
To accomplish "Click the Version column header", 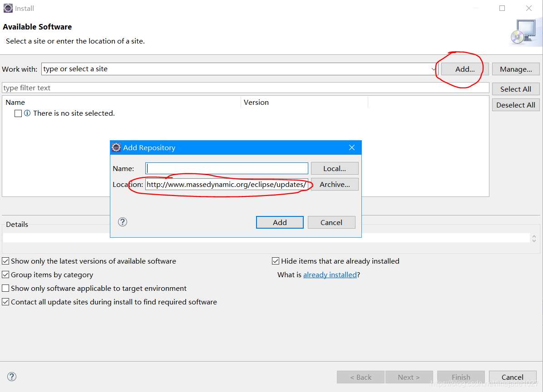I will point(256,103).
